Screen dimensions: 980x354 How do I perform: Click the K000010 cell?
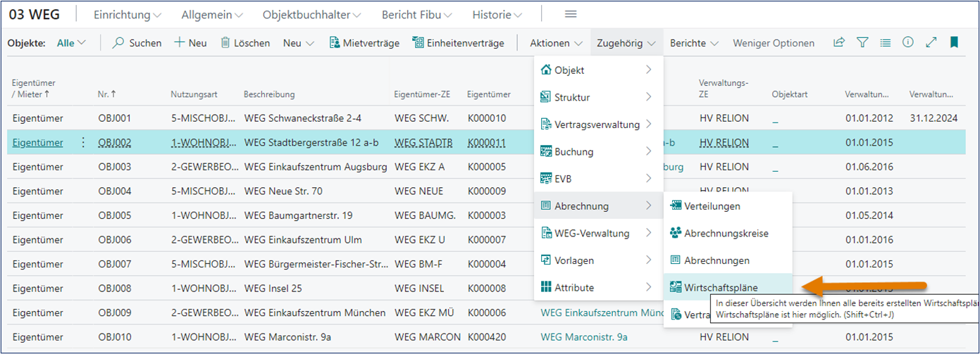(486, 118)
